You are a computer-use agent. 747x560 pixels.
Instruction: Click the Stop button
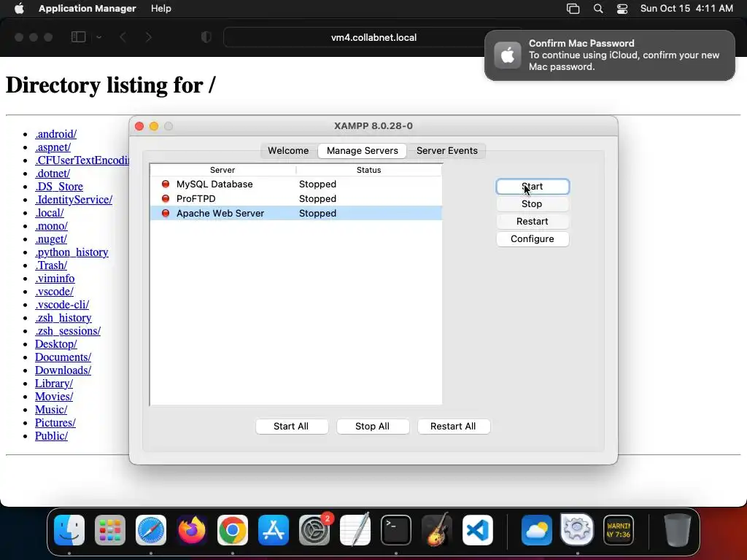point(532,204)
